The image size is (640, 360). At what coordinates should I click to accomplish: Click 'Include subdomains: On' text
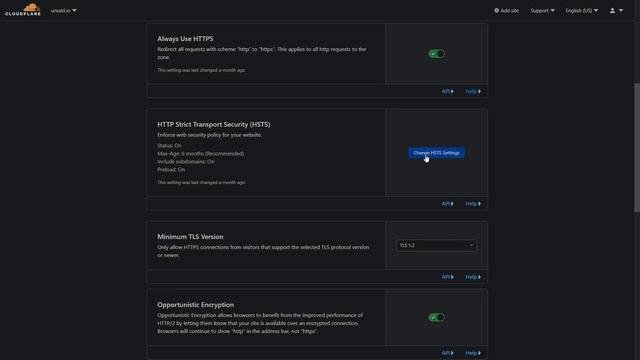click(186, 162)
